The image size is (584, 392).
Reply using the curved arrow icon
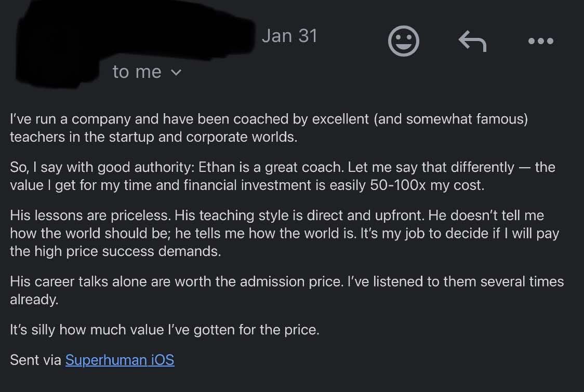click(472, 41)
